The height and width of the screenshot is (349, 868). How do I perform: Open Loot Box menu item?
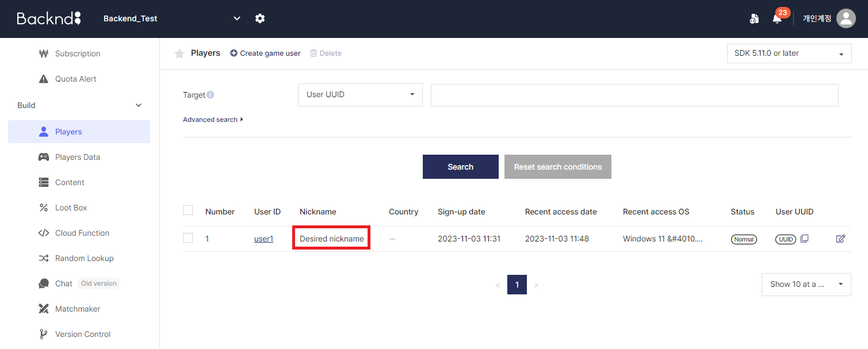(71, 208)
